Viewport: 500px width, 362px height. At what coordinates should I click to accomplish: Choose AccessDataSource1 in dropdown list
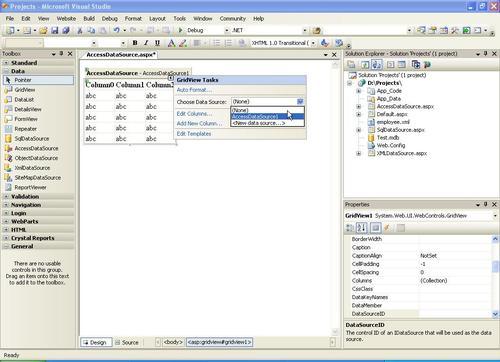(267, 116)
